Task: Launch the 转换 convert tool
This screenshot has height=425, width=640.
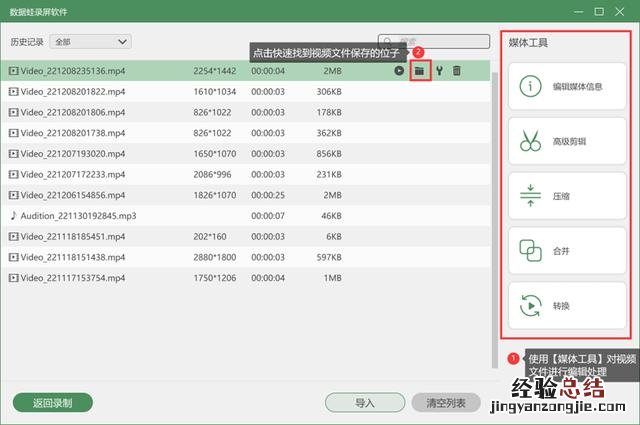Action: pos(566,305)
